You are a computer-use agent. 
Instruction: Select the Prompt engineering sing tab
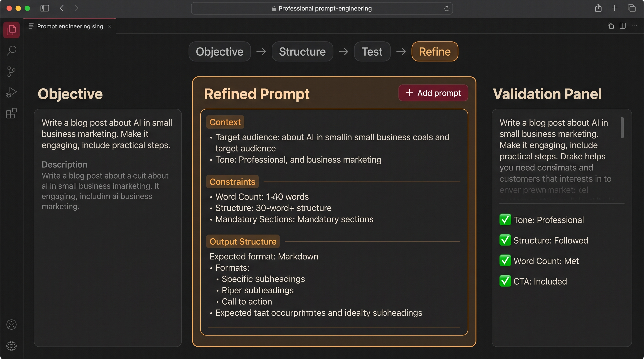70,26
